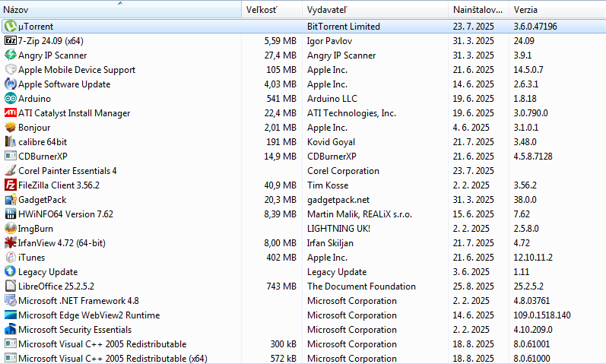606x364 pixels.
Task: Click version number '3.6.0.47196'
Action: coord(535,27)
